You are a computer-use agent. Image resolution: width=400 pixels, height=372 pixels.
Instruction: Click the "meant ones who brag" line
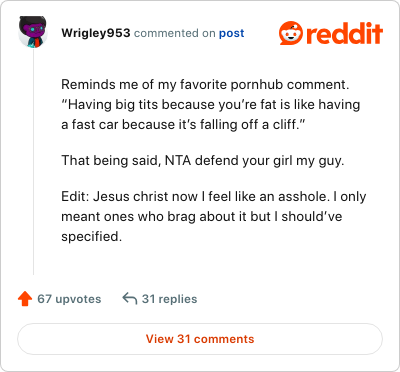(x=202, y=217)
